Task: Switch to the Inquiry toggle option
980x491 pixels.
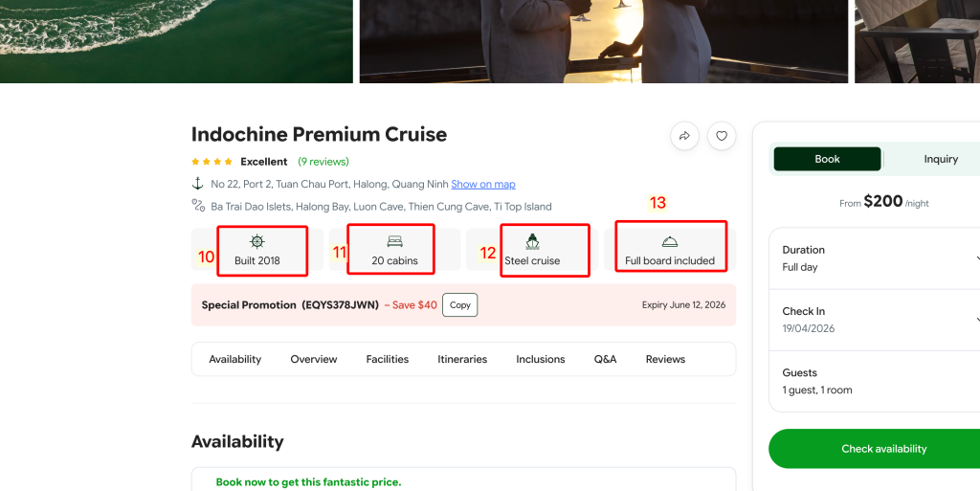Action: [x=940, y=159]
